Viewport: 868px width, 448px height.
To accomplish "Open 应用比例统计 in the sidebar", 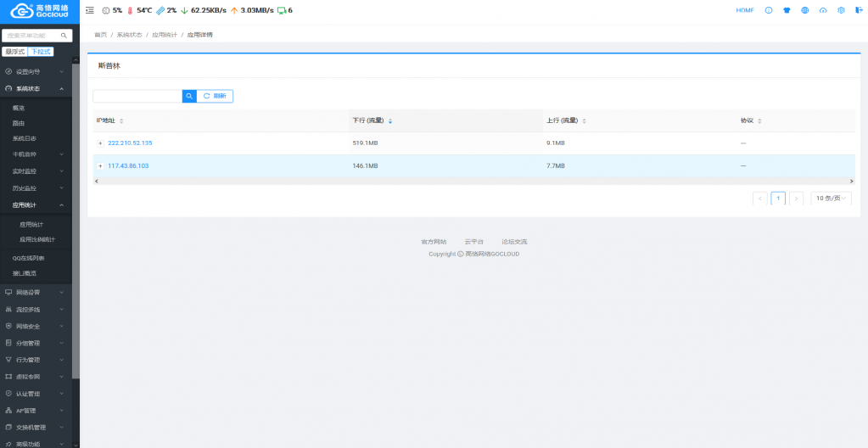I will point(37,239).
